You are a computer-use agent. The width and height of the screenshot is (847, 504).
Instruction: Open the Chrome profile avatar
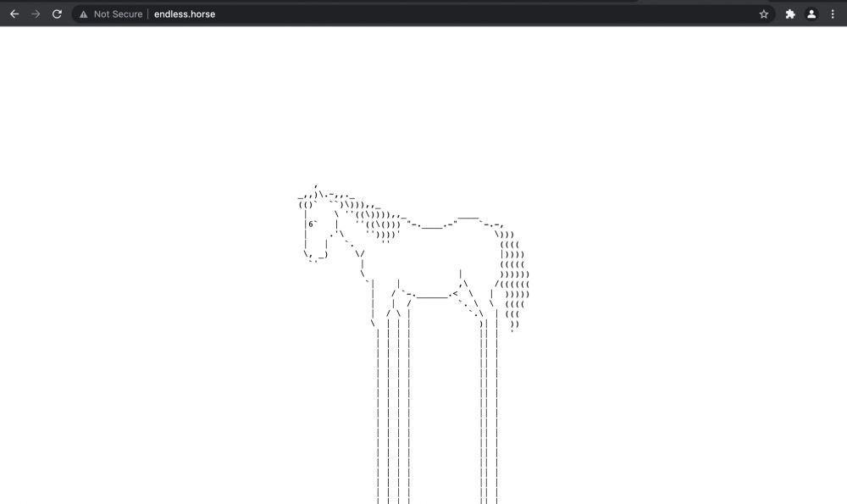[811, 14]
